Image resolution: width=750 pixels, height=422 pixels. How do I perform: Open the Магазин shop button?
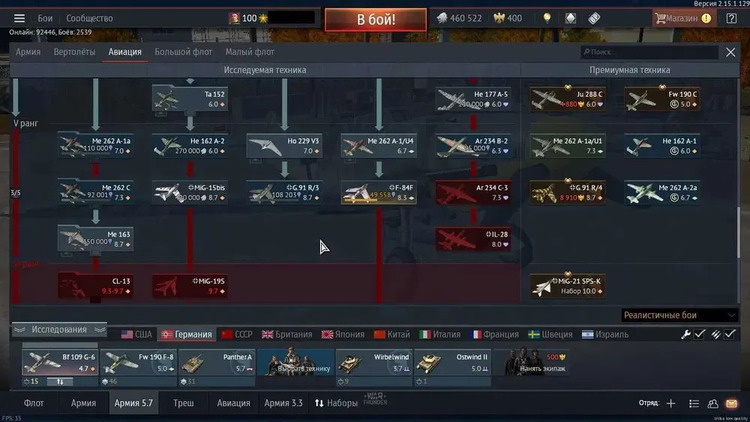click(683, 18)
